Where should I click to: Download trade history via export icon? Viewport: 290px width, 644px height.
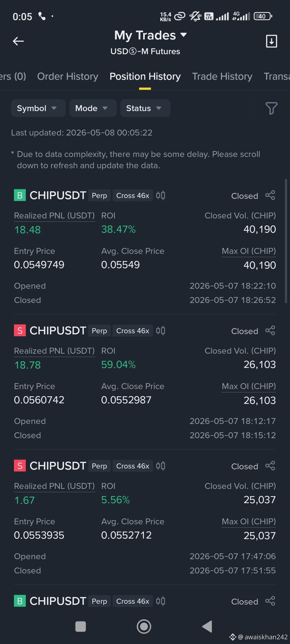(x=271, y=41)
